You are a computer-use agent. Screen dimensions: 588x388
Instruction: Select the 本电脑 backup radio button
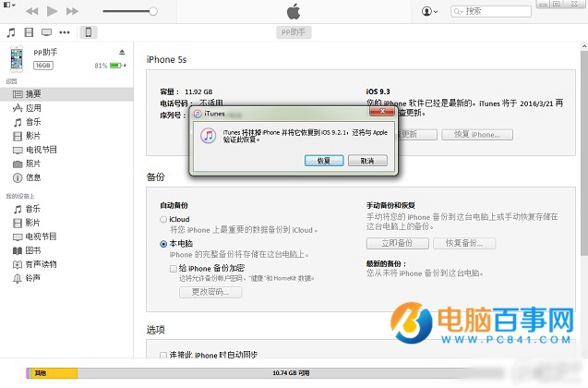click(x=163, y=244)
